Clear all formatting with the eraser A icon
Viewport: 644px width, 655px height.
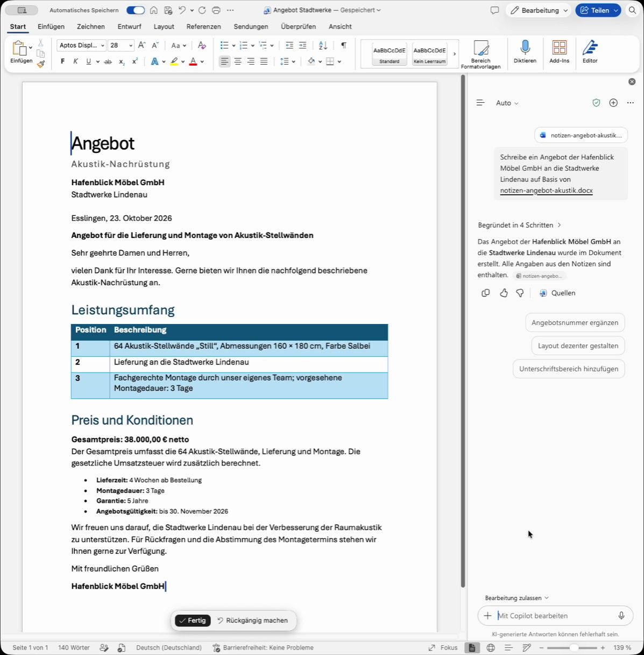pos(202,45)
